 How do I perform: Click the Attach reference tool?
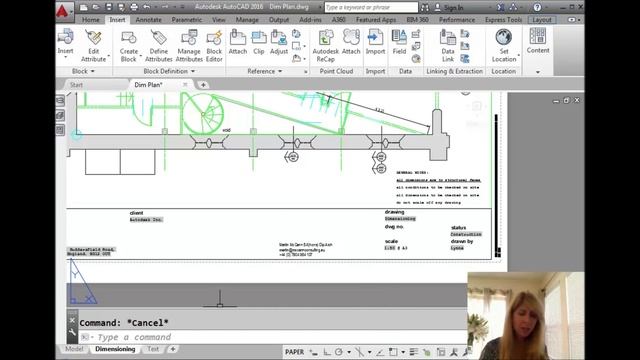(x=238, y=42)
